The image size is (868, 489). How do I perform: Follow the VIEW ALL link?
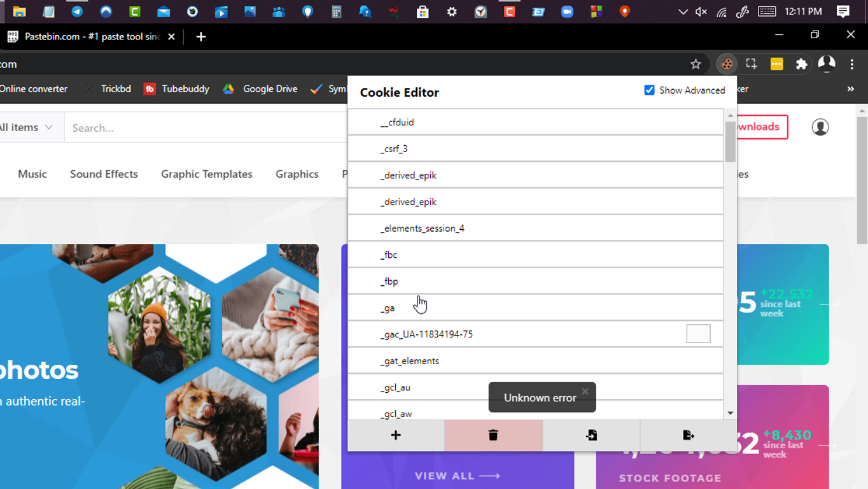tap(458, 475)
